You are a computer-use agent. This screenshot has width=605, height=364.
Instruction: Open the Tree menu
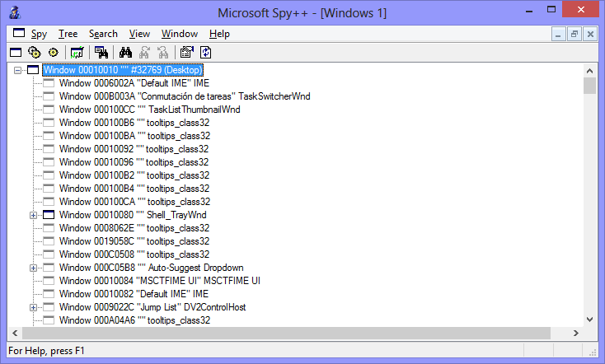(68, 34)
